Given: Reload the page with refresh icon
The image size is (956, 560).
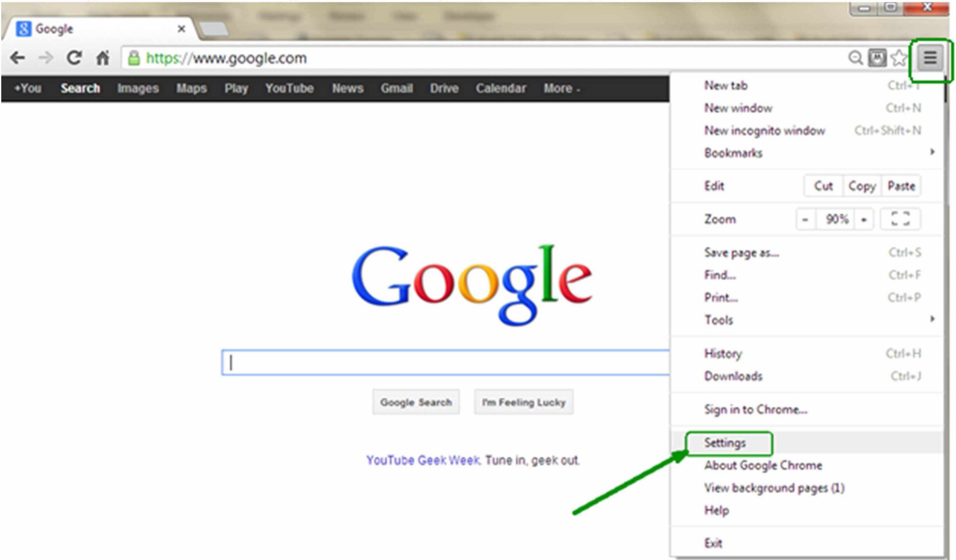Looking at the screenshot, I should [x=74, y=58].
